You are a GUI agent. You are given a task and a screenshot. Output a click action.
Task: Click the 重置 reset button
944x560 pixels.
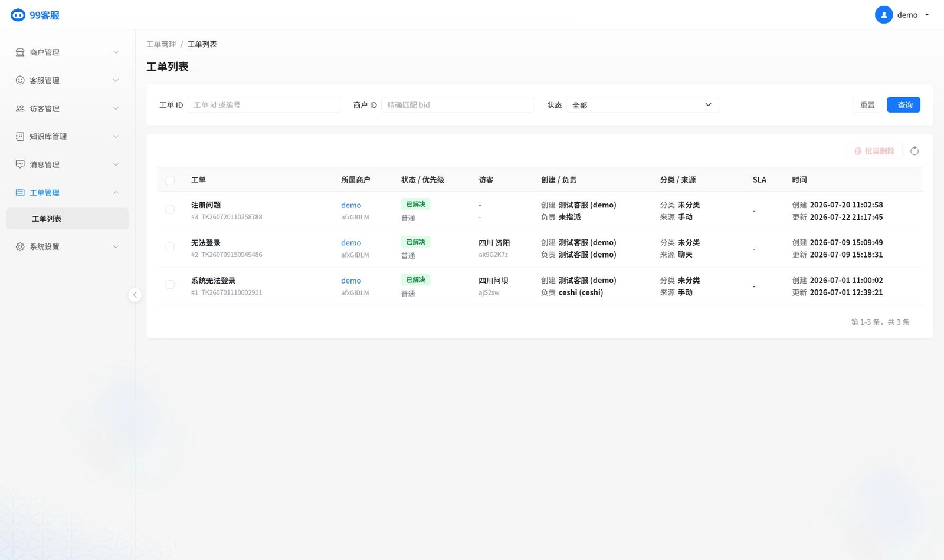tap(867, 105)
